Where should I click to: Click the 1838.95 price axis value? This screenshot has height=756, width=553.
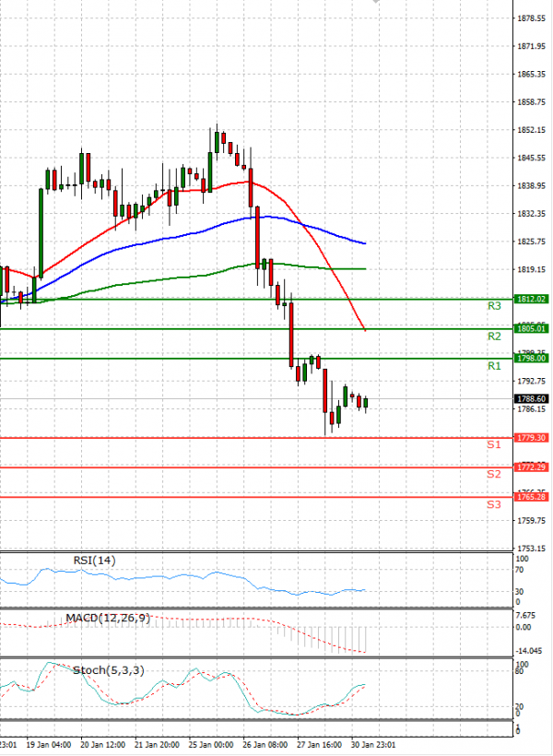pos(531,185)
